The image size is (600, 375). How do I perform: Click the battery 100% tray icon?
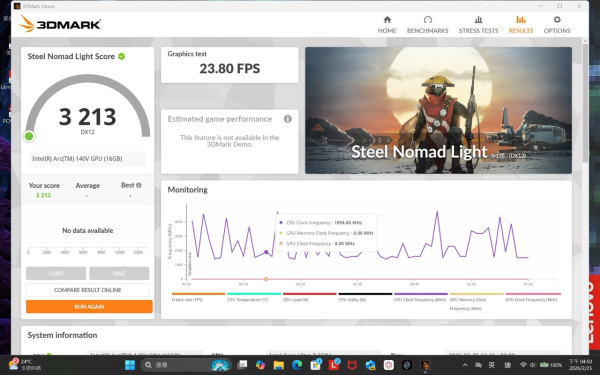pyautogui.click(x=550, y=365)
